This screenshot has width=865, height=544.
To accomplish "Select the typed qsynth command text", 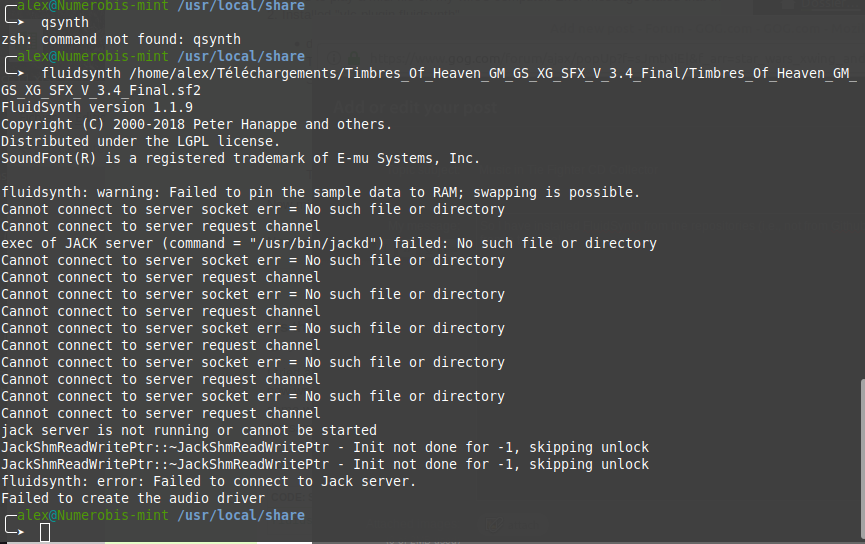I will tap(65, 23).
